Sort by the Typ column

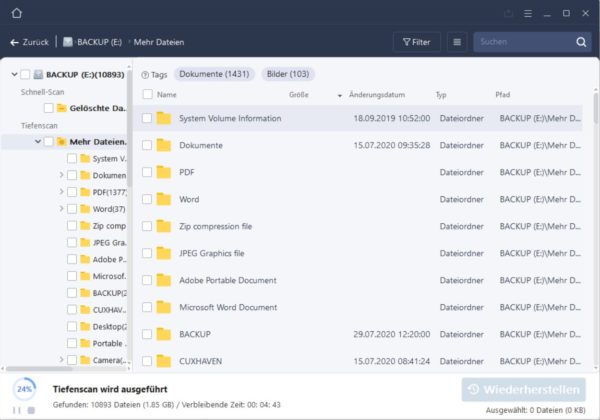point(441,94)
